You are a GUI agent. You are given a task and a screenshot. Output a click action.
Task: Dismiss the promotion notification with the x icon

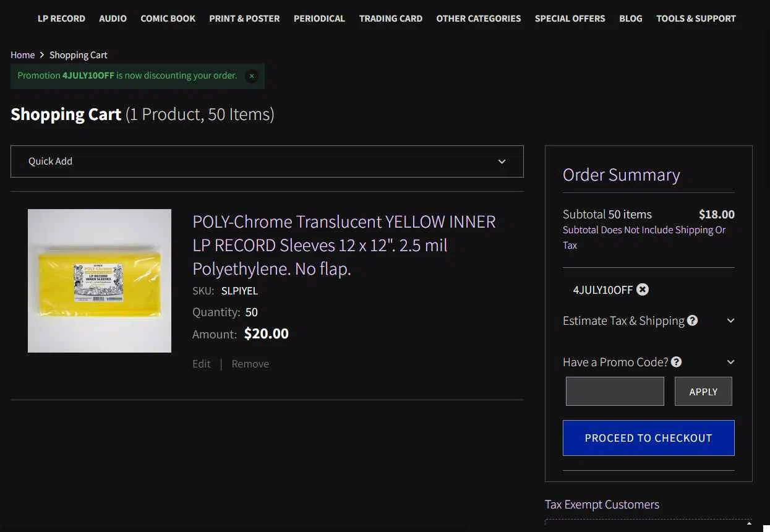[x=252, y=76]
